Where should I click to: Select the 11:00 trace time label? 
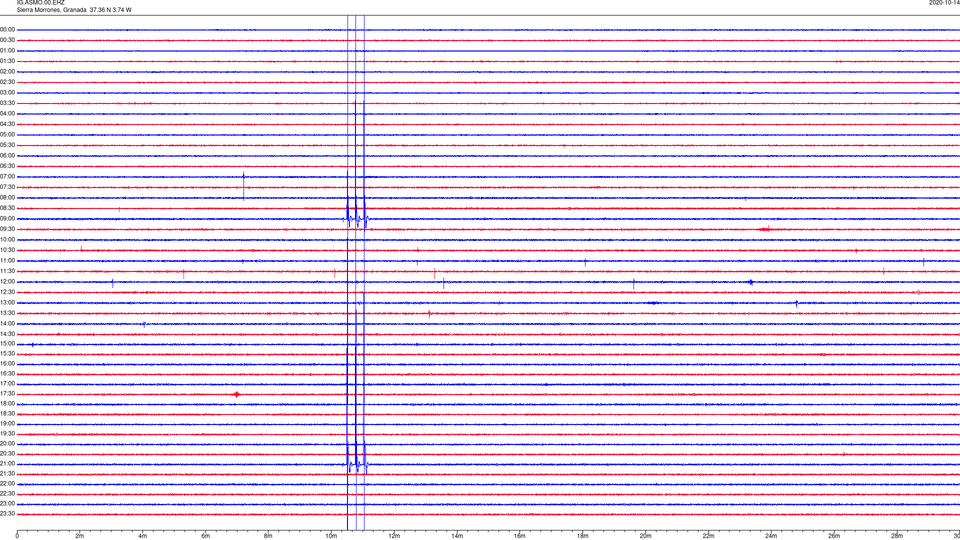coord(7,261)
